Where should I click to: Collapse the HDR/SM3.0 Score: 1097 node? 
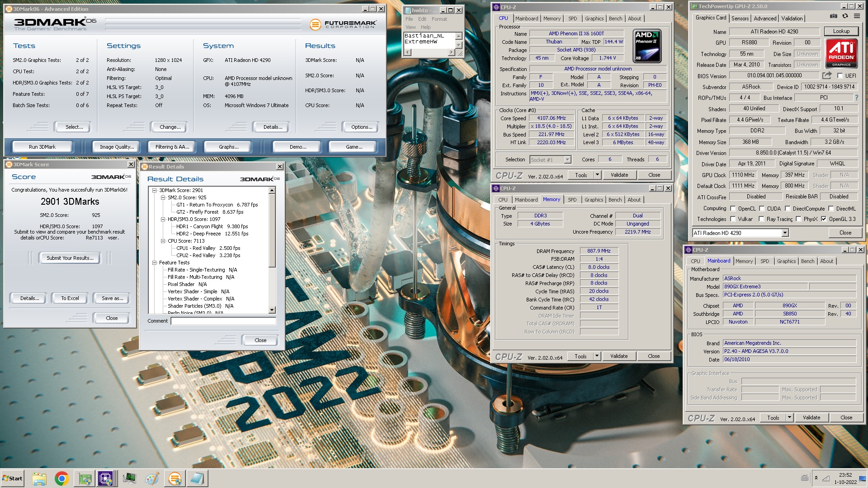coord(163,219)
